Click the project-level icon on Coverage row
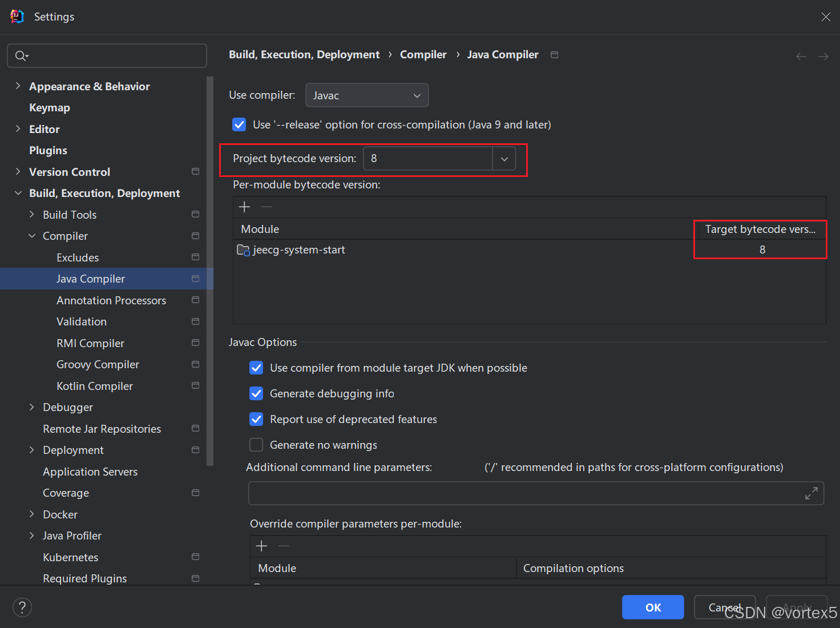 195,493
